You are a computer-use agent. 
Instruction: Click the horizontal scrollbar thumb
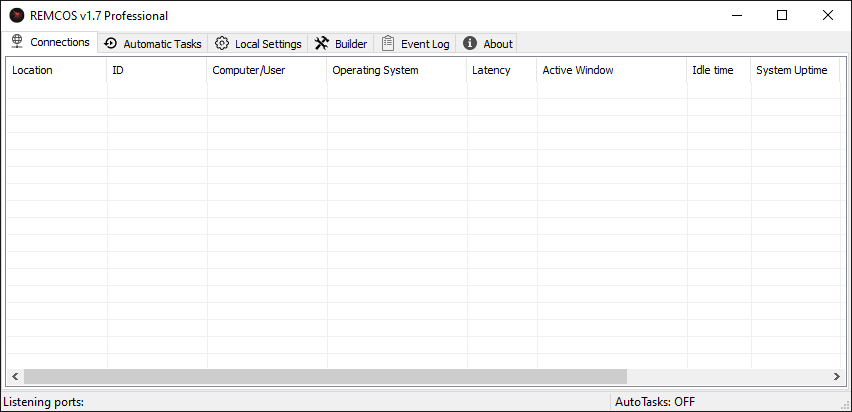(325, 376)
